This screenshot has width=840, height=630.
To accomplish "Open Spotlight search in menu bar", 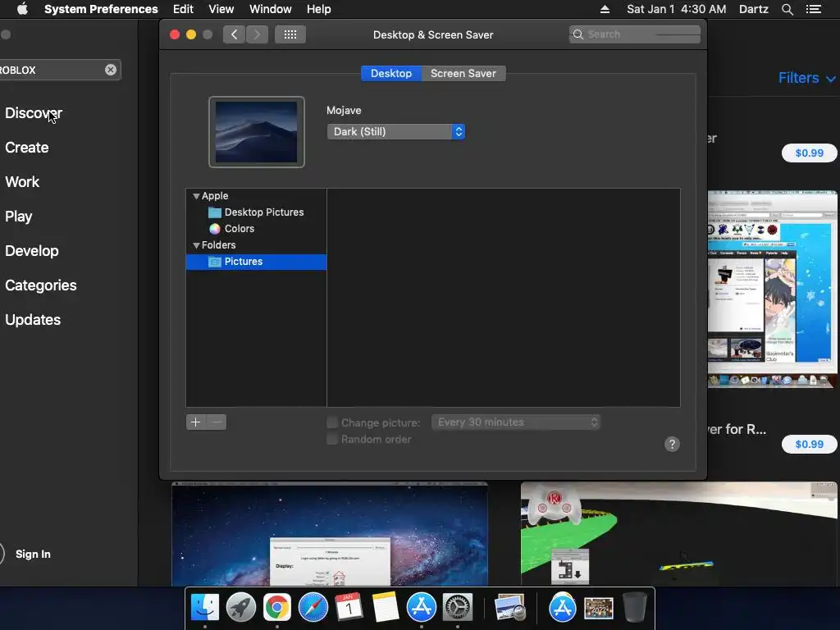I will pyautogui.click(x=787, y=9).
